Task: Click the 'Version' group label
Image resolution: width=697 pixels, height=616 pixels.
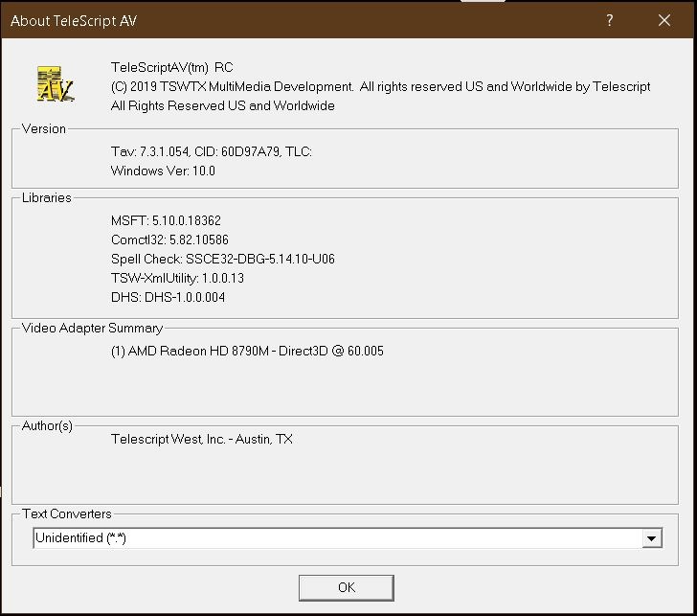Action: (x=44, y=128)
